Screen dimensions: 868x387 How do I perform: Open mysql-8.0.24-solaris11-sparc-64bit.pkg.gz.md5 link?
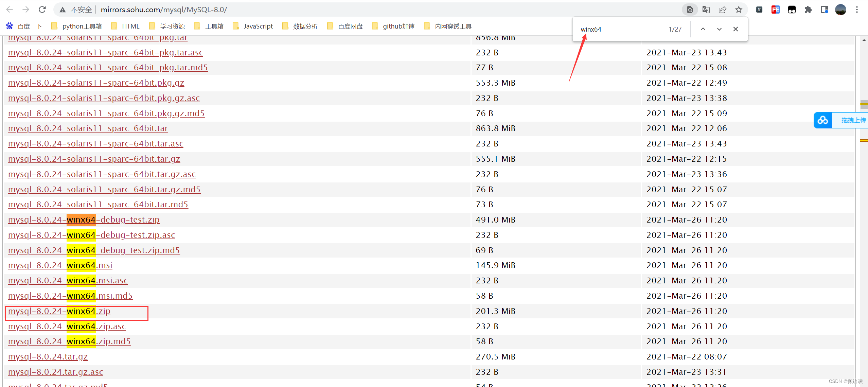[x=106, y=113]
